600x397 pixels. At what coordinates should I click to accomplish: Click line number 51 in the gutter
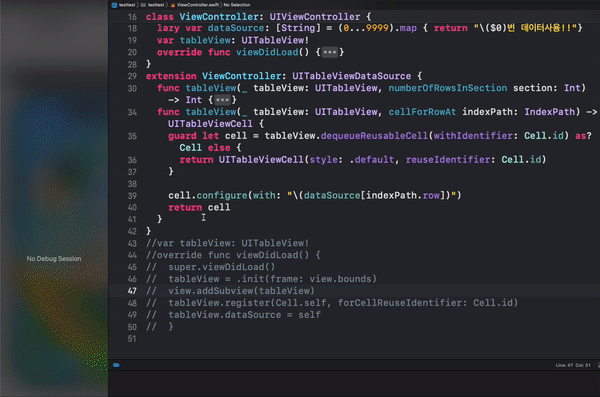(132, 339)
